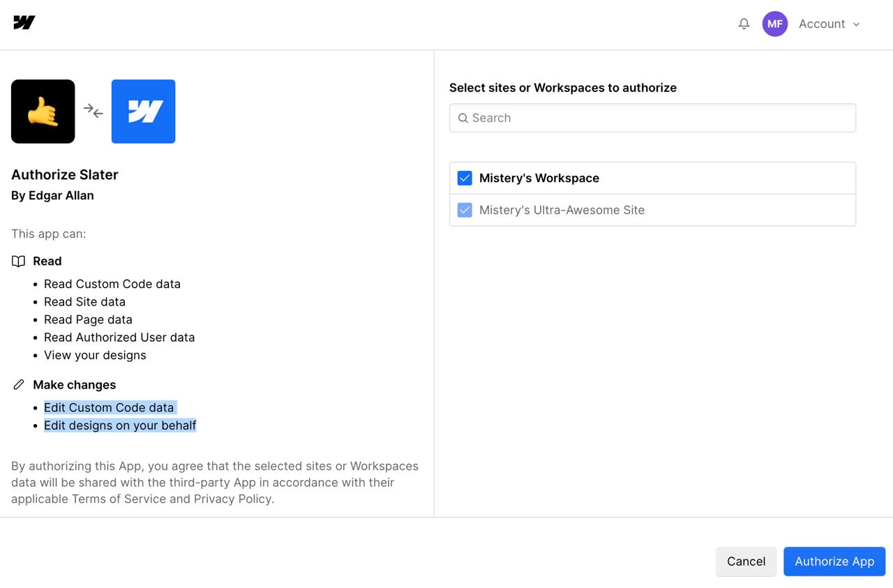Viewport: 893px width, 588px height.
Task: Click the magnifier icon in the search box
Action: (463, 118)
